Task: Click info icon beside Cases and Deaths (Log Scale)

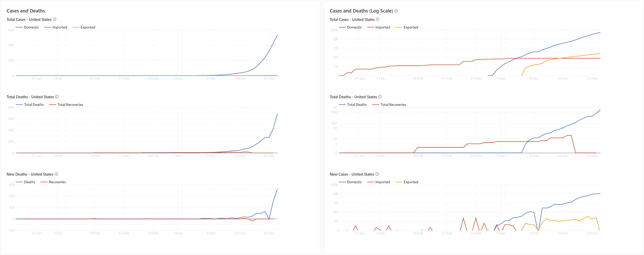Action: tap(396, 11)
